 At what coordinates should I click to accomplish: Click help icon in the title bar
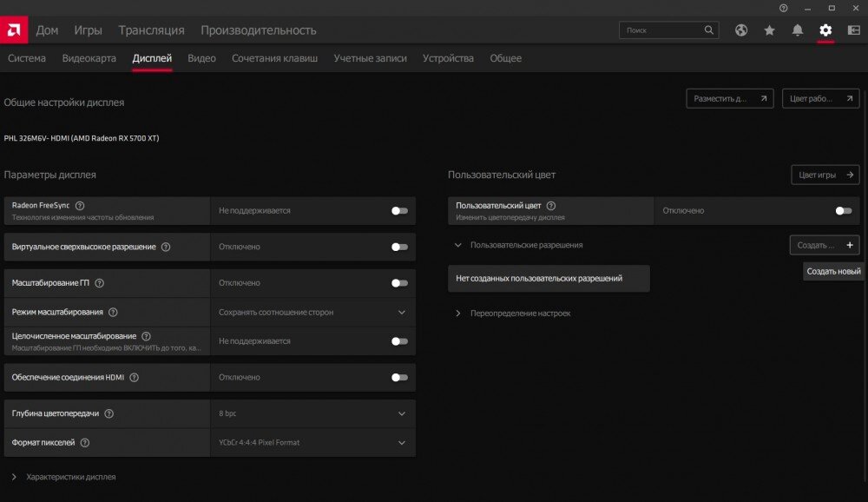(x=783, y=8)
